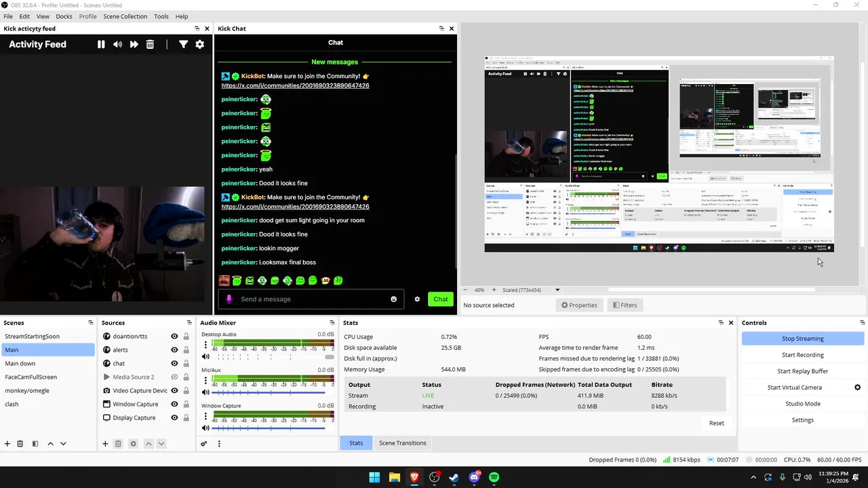Screen dimensions: 868x488
Task: Lock the Video Capture Device source
Action: pyautogui.click(x=186, y=390)
